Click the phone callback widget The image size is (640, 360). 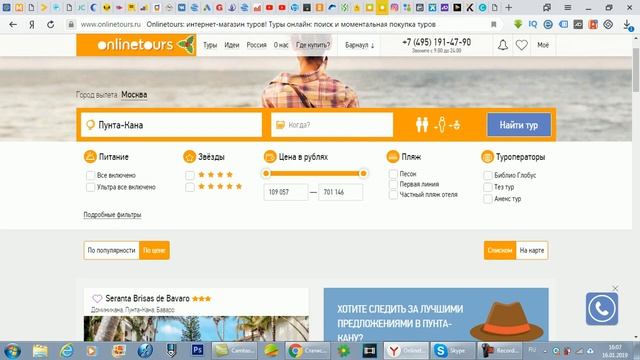pos(602,309)
